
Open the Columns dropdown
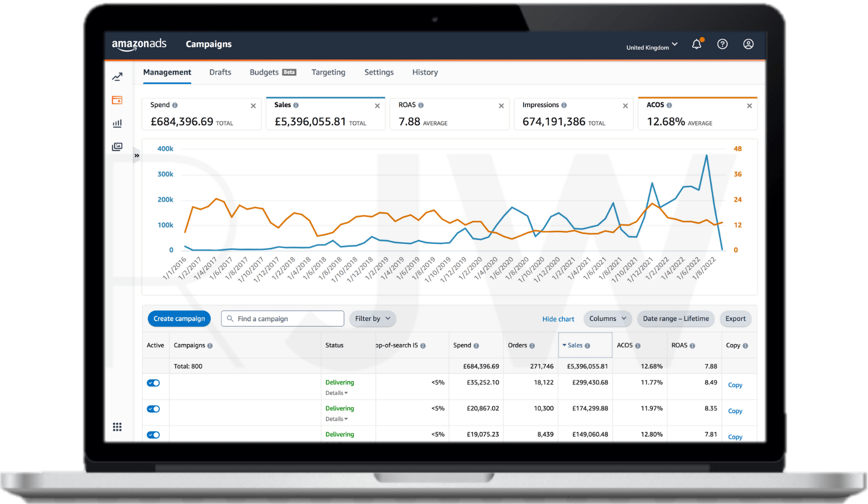(x=607, y=318)
